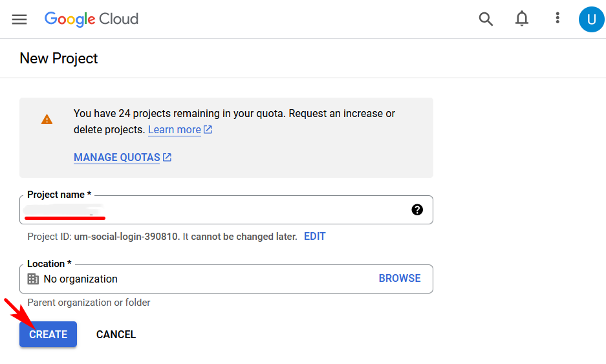Click the external-link icon beside MANAGE QUOTAS

pyautogui.click(x=167, y=157)
